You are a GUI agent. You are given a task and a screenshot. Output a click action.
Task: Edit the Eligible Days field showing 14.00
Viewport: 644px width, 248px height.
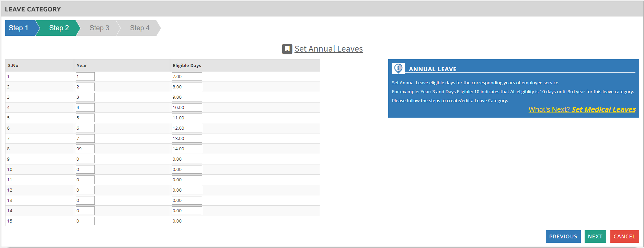point(187,149)
